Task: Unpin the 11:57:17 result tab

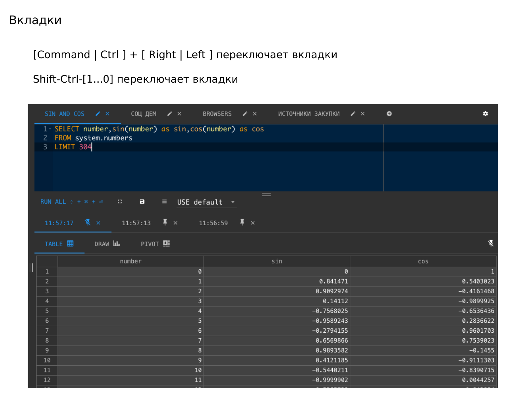Action: pos(88,222)
